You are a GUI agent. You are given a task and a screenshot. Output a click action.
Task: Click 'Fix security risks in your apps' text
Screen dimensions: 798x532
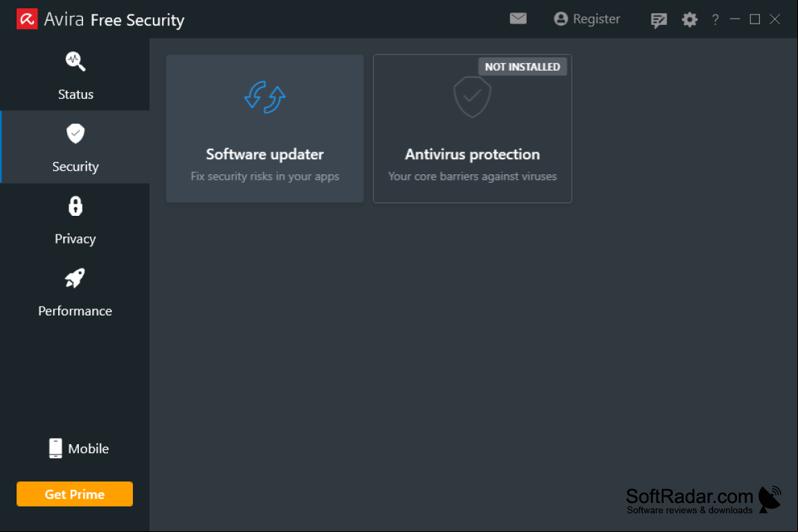[x=264, y=176]
